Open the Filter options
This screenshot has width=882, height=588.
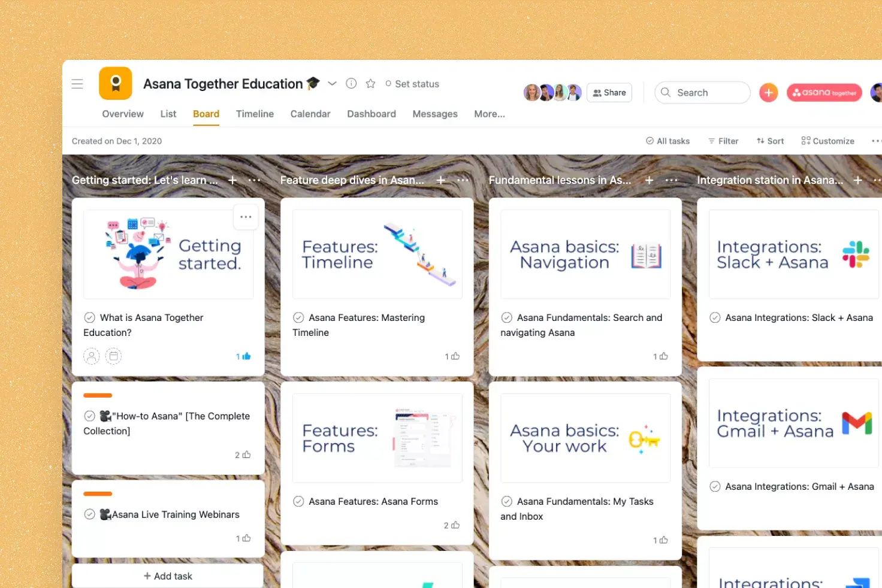tap(723, 141)
